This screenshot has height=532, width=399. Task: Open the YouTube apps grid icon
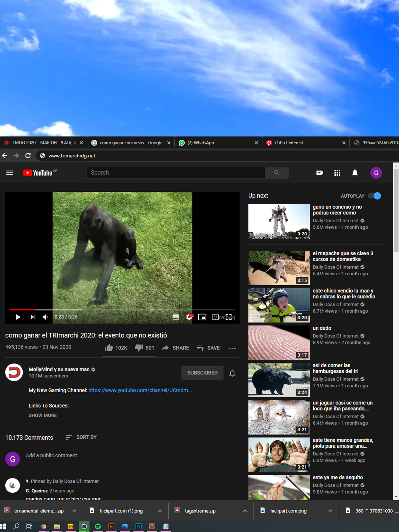point(337,173)
